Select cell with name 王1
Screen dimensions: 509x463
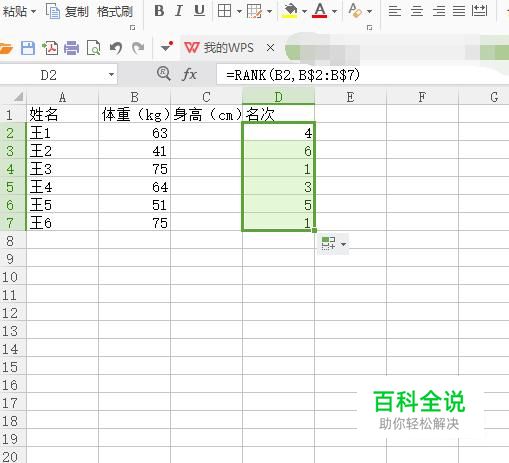tap(62, 133)
